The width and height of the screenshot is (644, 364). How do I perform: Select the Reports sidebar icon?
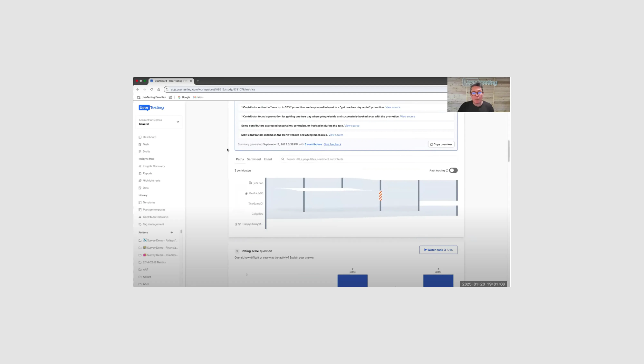pyautogui.click(x=140, y=173)
